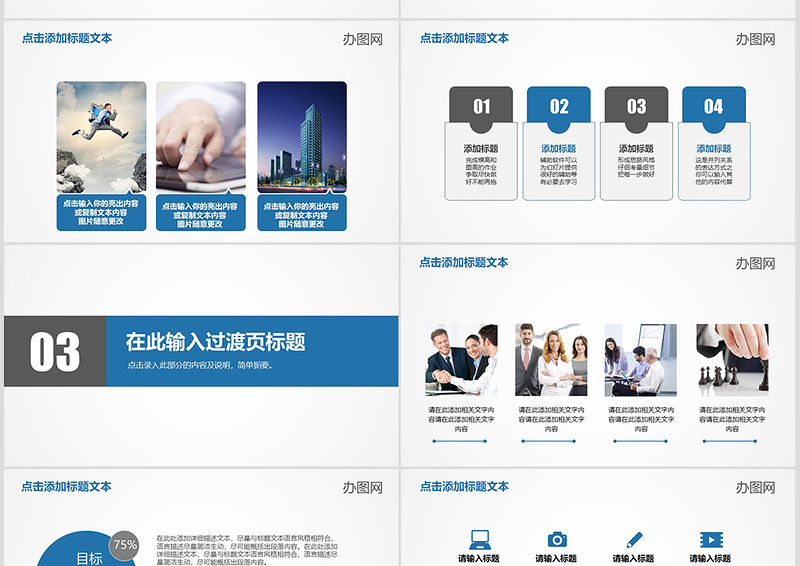Click the chess pieces photo

point(731,360)
